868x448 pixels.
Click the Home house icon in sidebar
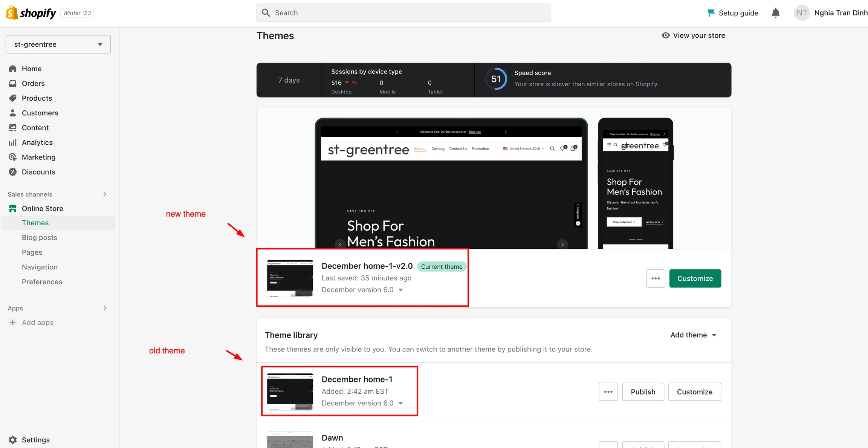(13, 69)
